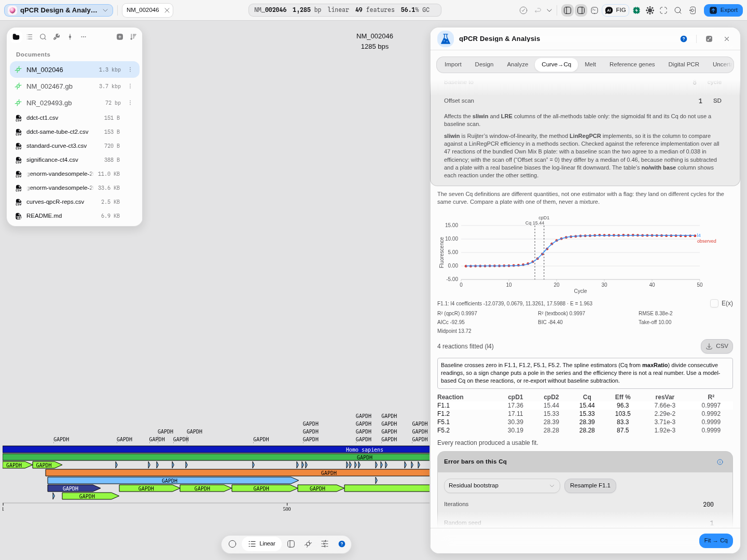Image resolution: width=747 pixels, height=560 pixels.
Task: Open the chevron dropdown next to the undo arrow
Action: 549,10
